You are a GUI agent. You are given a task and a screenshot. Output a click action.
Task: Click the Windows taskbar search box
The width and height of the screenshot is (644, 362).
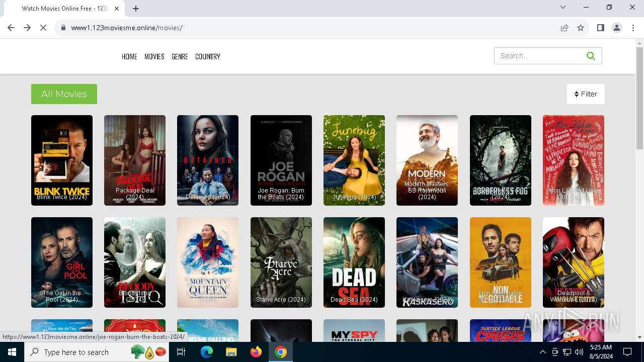point(98,352)
